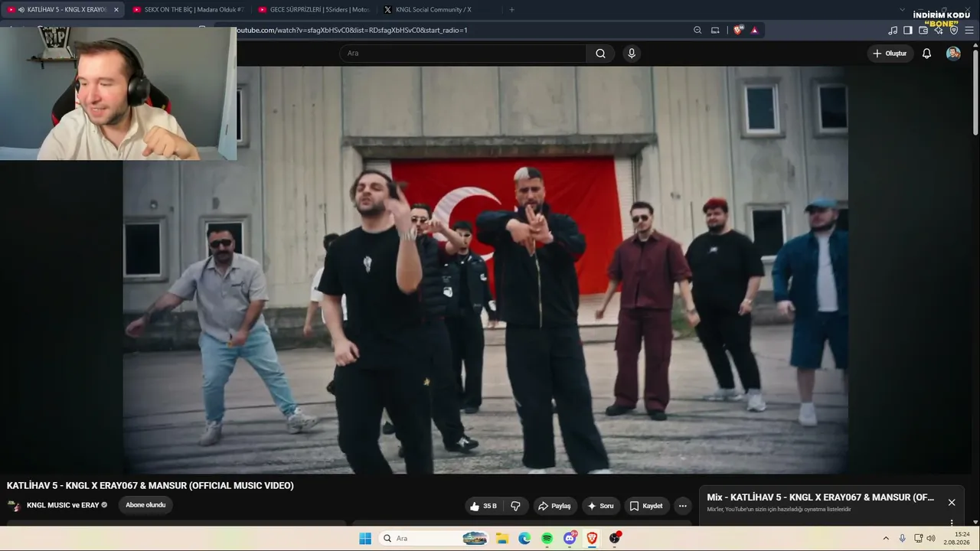Click the system tray microphone icon

pos(903,539)
